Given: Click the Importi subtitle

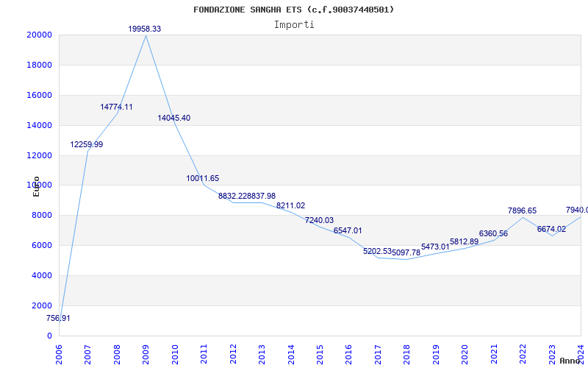Looking at the screenshot, I should (x=294, y=25).
